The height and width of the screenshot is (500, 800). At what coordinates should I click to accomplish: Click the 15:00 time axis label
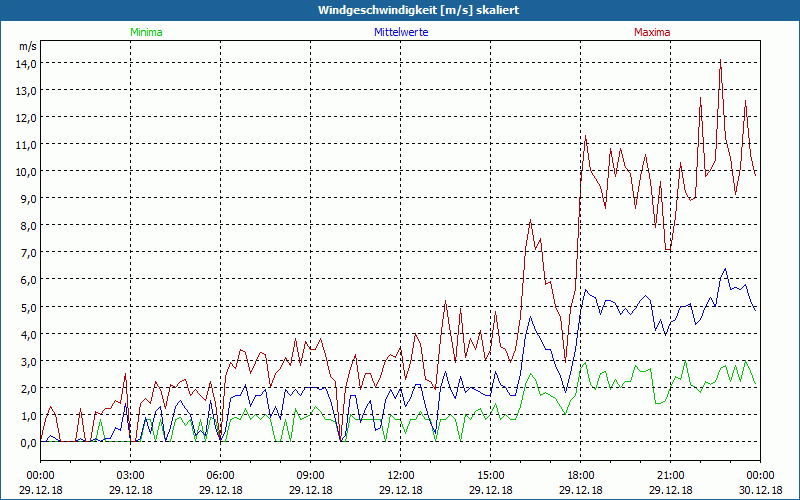(490, 476)
